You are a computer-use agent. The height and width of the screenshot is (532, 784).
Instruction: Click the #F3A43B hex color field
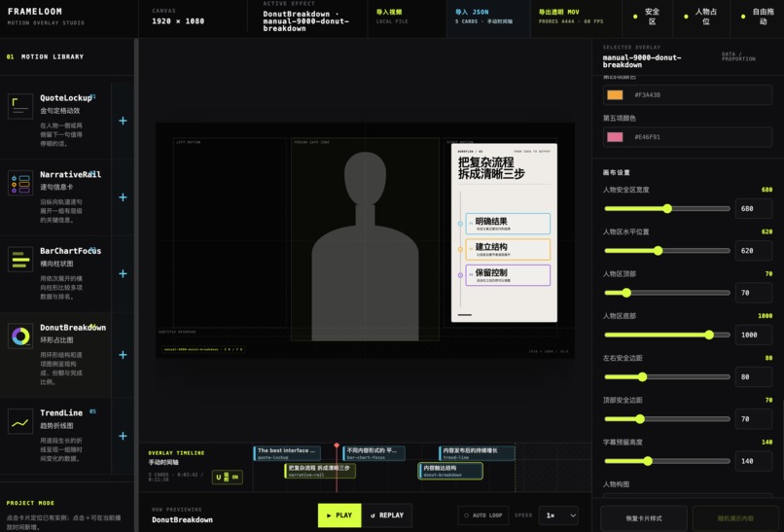688,95
